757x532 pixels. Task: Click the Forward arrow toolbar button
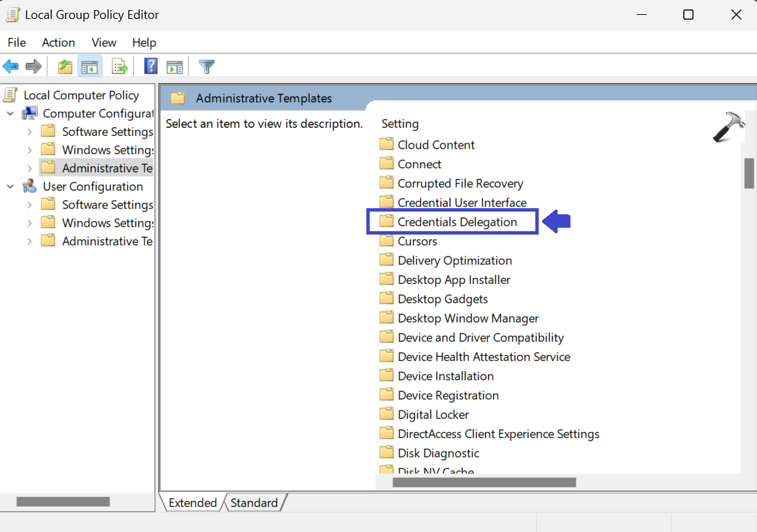[x=33, y=66]
